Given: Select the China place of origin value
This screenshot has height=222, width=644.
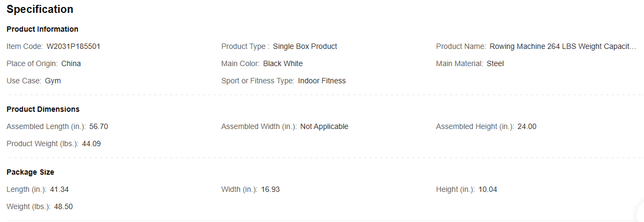Looking at the screenshot, I should click(71, 64).
